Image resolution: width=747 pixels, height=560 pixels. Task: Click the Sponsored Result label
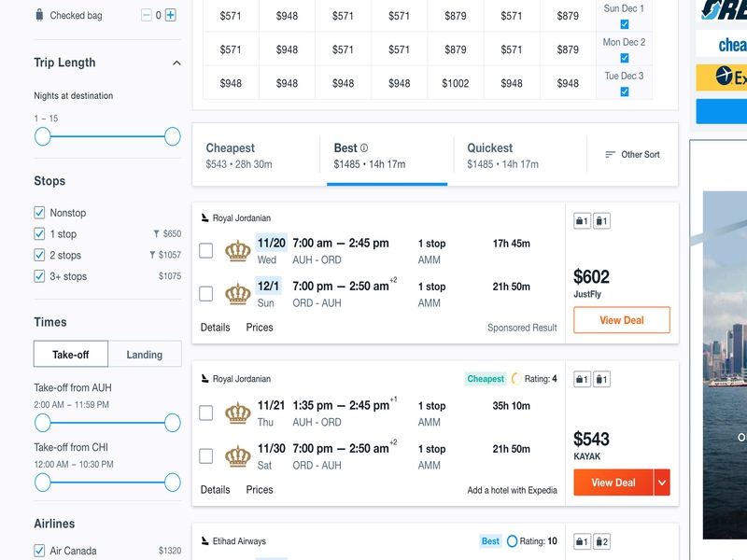(522, 328)
